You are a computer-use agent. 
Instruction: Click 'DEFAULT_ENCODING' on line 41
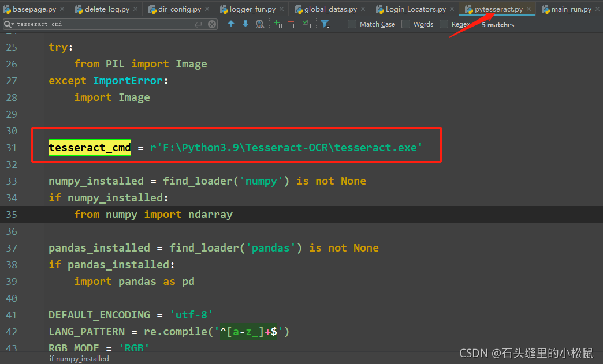coord(99,315)
